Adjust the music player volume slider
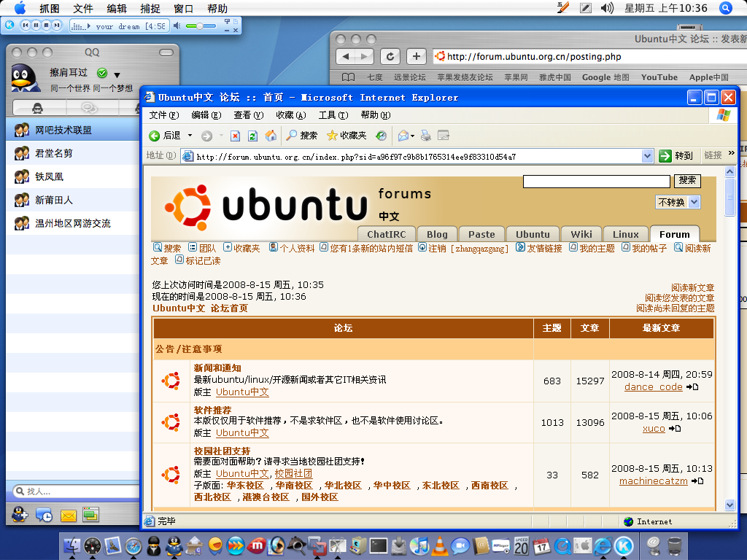Screen dimensions: 747x560 [x=201, y=26]
